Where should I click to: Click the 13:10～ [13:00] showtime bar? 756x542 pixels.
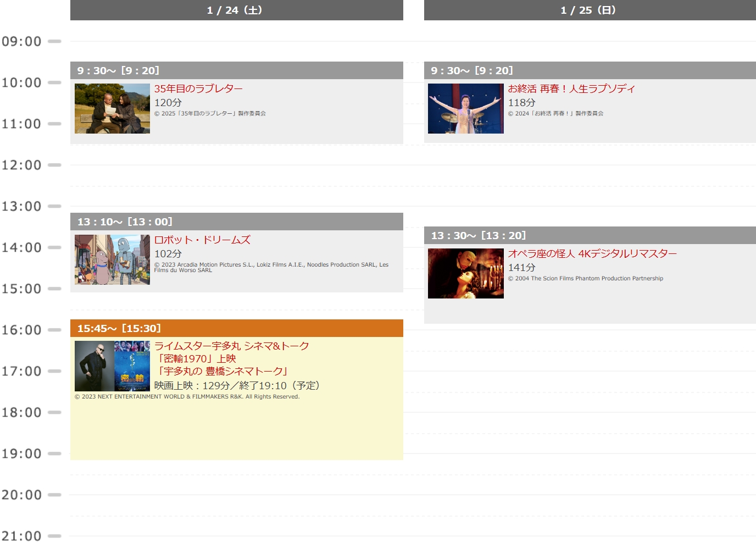236,222
